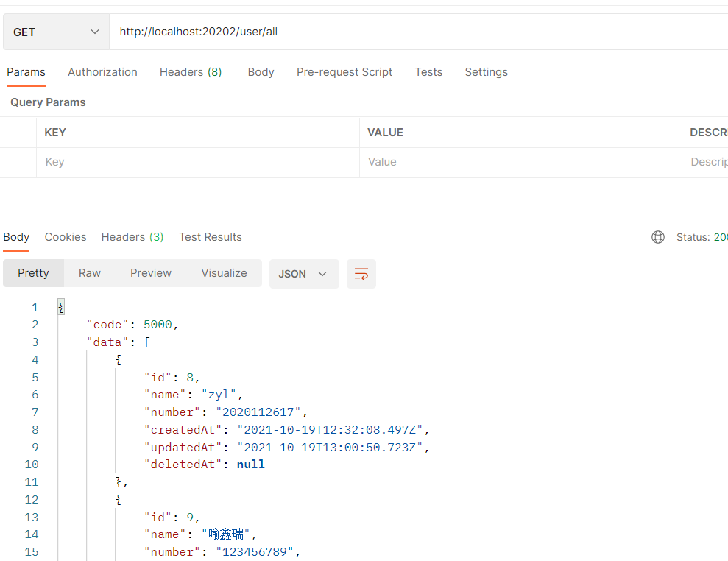
Task: Click the name value "喻鑫瑞"
Action: click(226, 534)
